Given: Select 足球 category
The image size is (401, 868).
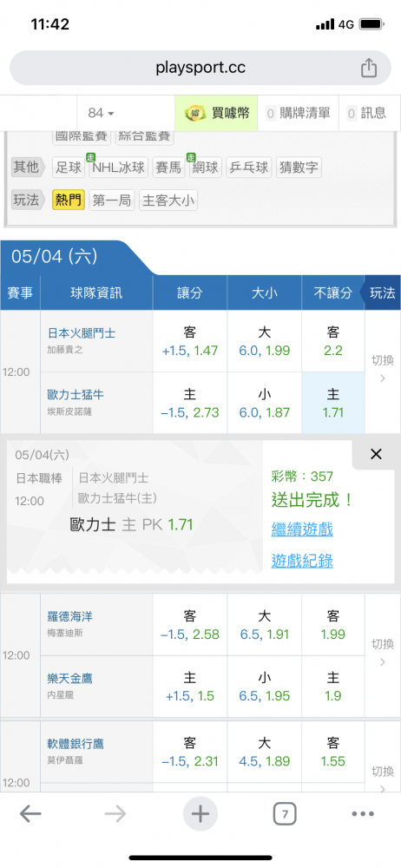Looking at the screenshot, I should (x=69, y=168).
